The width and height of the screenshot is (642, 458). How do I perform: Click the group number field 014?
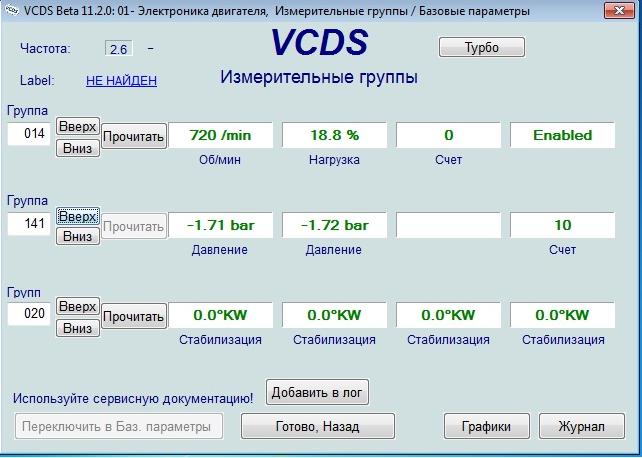tap(30, 135)
